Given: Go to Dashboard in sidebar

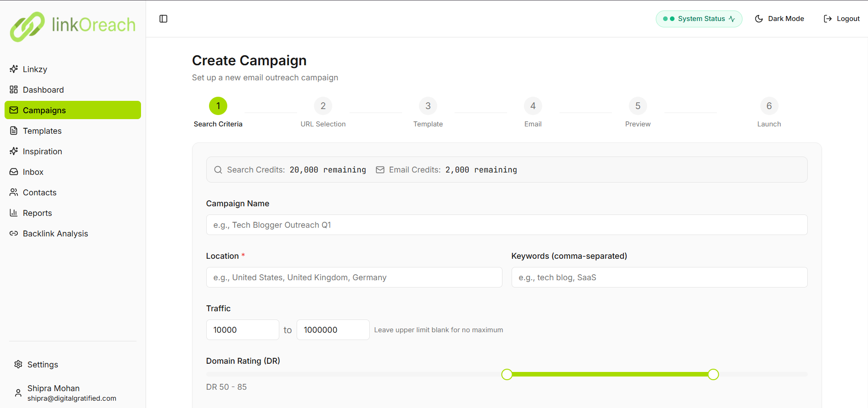Looking at the screenshot, I should coord(73,89).
